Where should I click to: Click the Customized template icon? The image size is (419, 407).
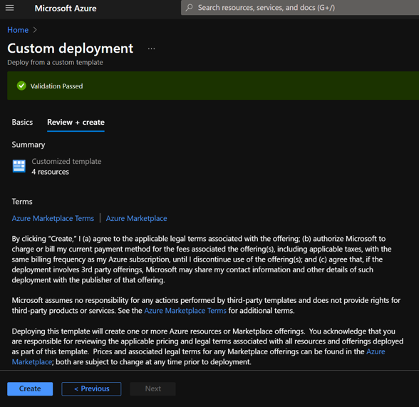pos(19,166)
